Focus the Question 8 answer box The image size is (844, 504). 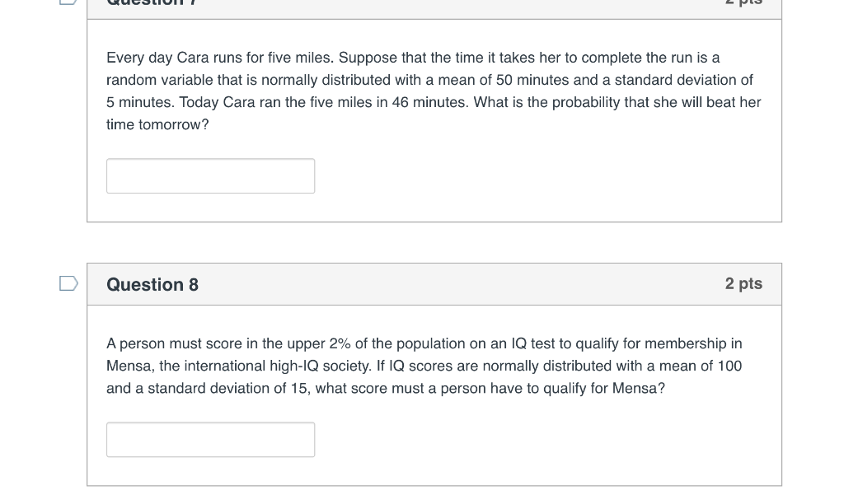pyautogui.click(x=210, y=440)
